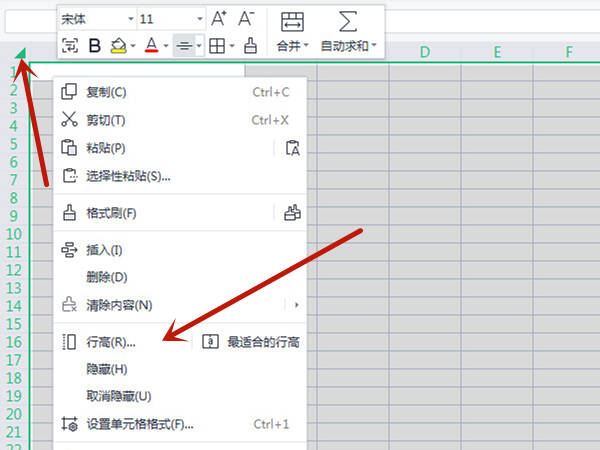Select row 10 header
This screenshot has height=450, width=600.
14,234
